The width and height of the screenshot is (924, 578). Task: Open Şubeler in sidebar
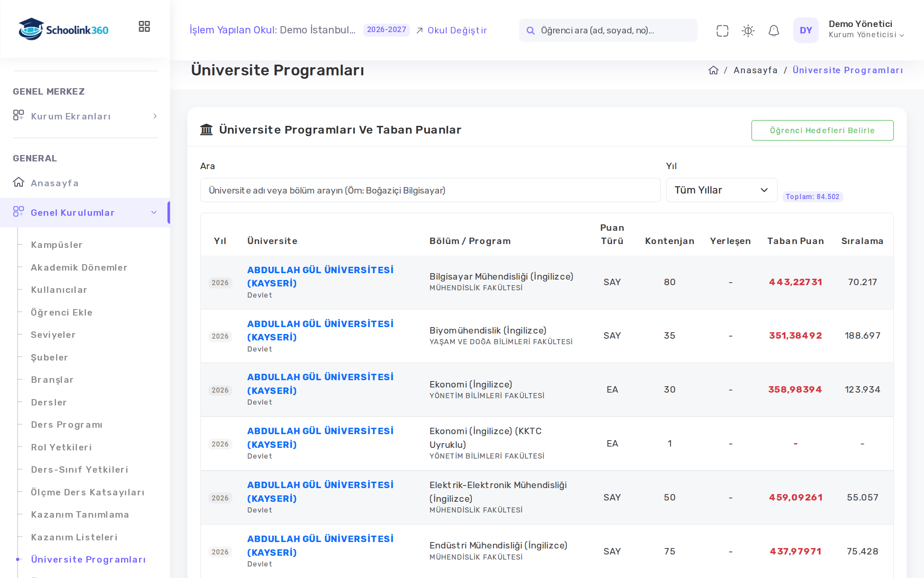49,357
